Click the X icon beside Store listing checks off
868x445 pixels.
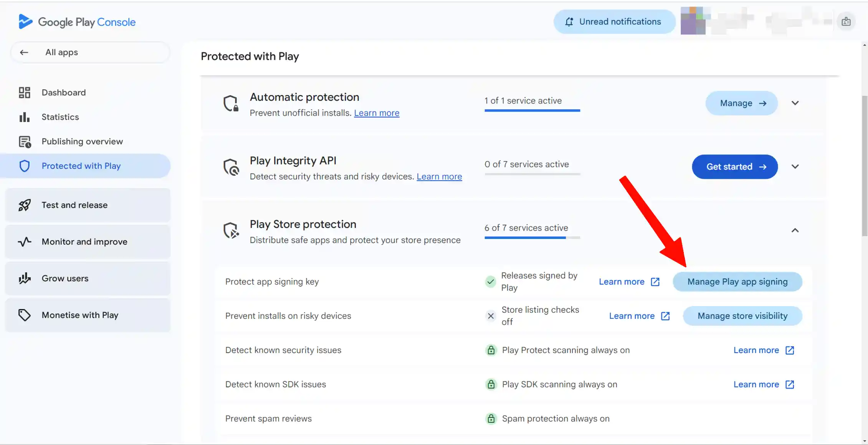[x=491, y=316]
